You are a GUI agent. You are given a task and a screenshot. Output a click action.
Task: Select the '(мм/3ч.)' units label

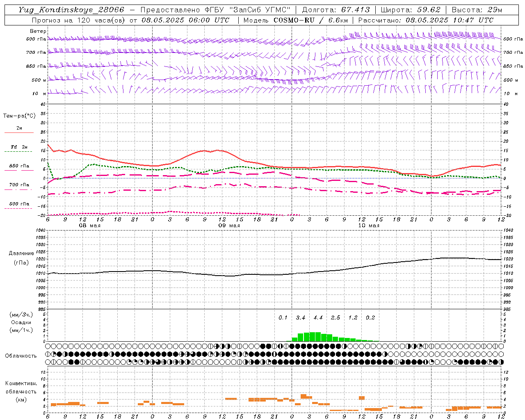coord(21,315)
